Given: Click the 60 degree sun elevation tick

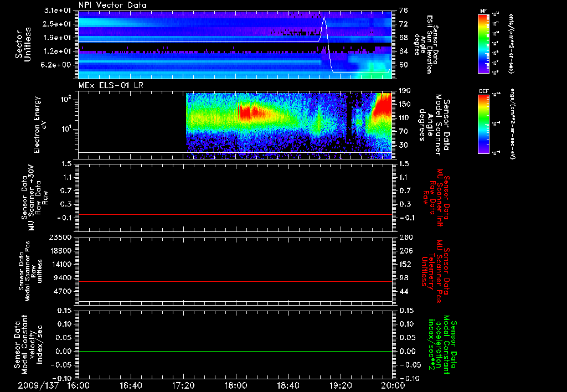Looking at the screenshot, I should (x=404, y=65).
